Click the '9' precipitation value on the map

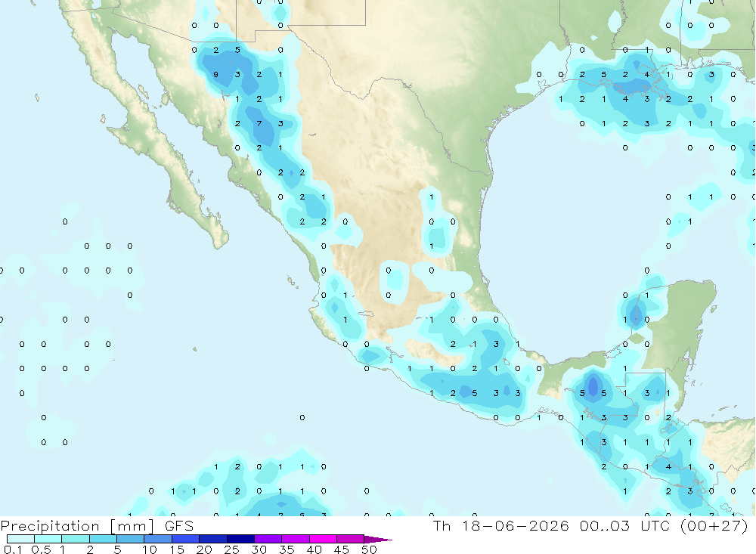(216, 75)
